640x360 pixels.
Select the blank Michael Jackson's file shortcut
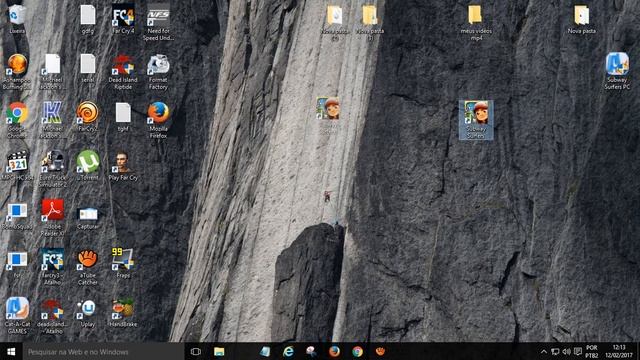pyautogui.click(x=52, y=71)
